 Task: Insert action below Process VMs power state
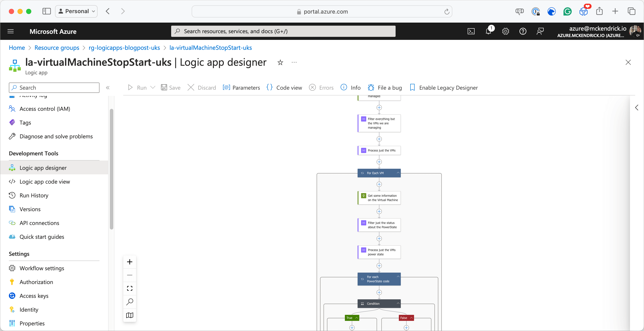[379, 266]
